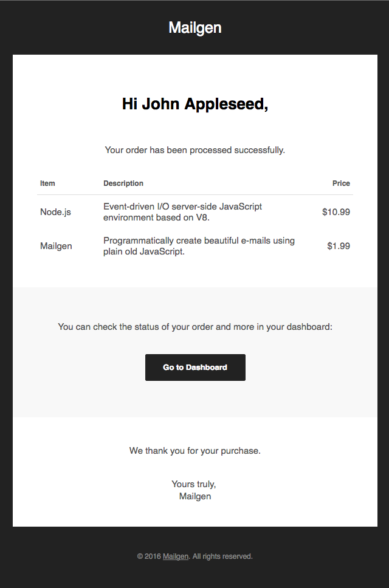The height and width of the screenshot is (588, 389).
Task: Select the Description column header
Action: coord(123,183)
